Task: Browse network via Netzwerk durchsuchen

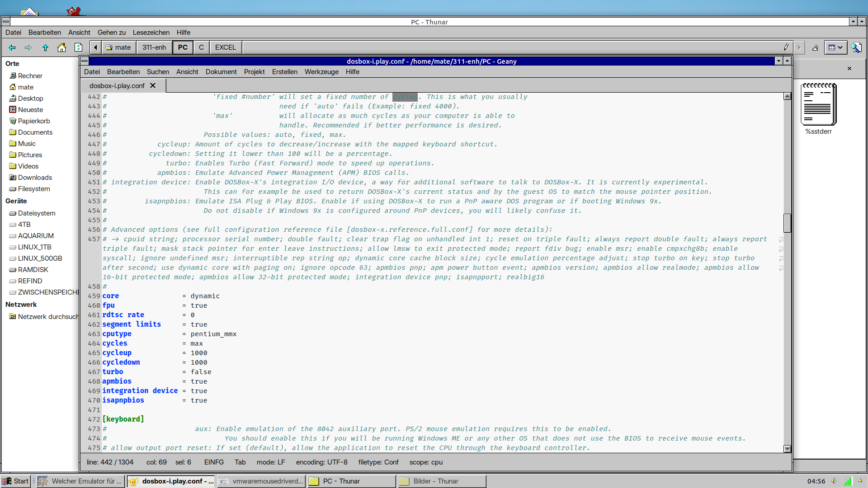Action: [x=44, y=317]
